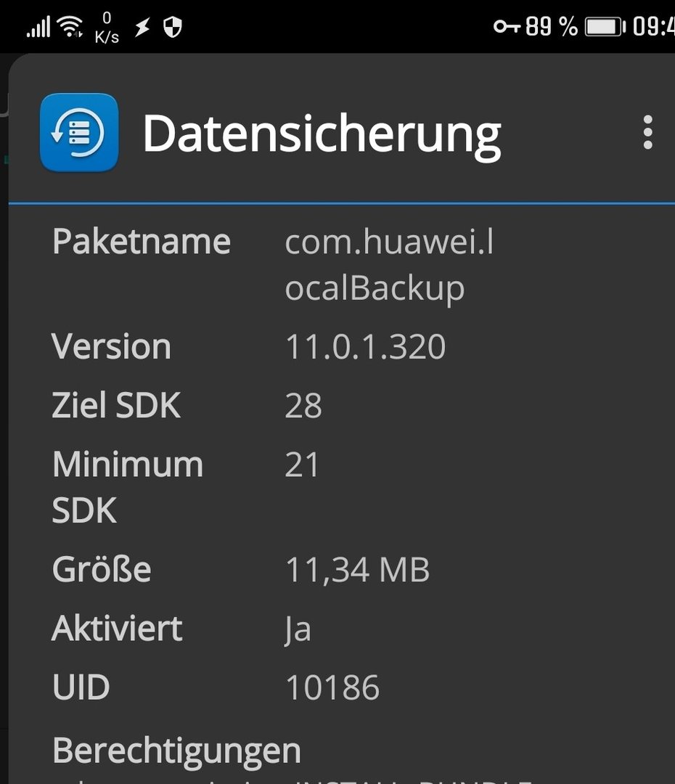Tap the Aktiviert value Ja
The height and width of the screenshot is (784, 675).
pos(298,629)
